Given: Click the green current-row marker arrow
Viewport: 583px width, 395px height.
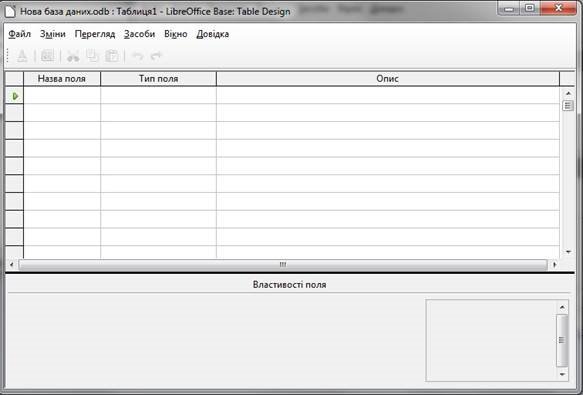Looking at the screenshot, I should 15,96.
